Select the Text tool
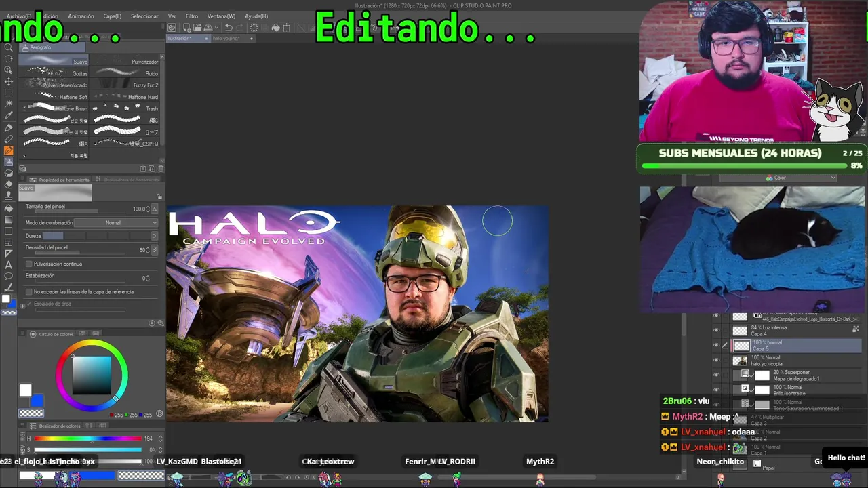The image size is (868, 488). (x=9, y=265)
